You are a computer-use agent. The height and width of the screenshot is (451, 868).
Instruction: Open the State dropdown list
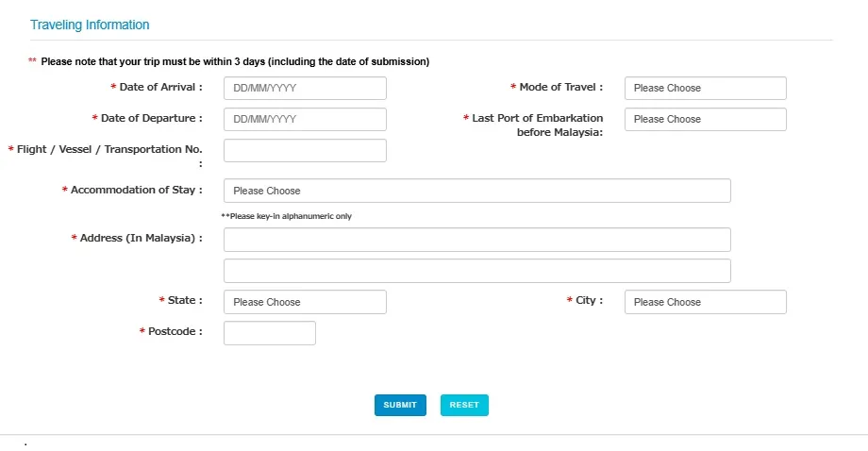305,302
